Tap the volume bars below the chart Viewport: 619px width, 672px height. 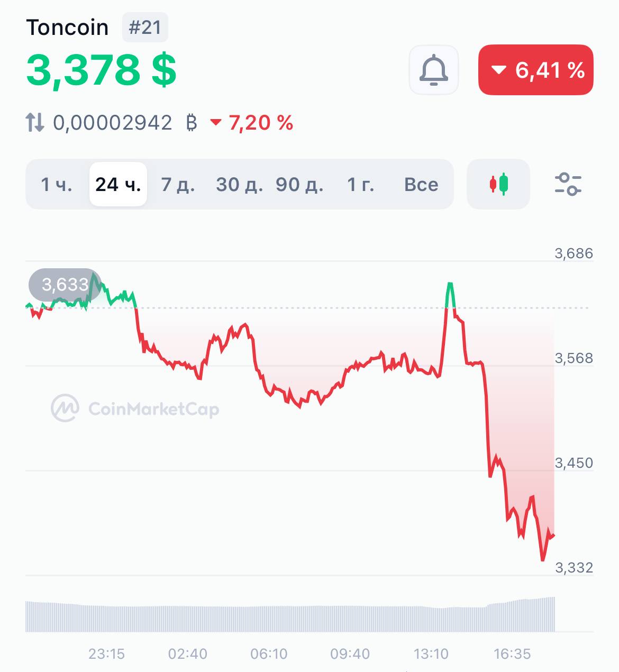290,615
